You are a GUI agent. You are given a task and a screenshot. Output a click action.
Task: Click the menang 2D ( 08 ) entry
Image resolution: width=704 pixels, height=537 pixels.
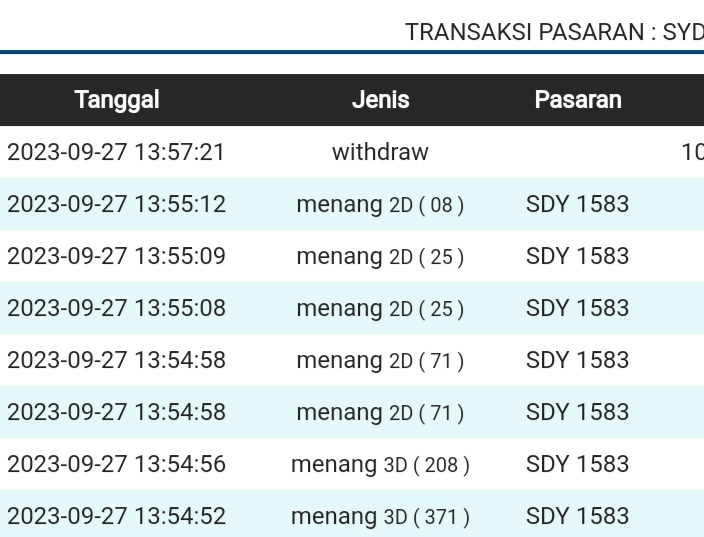pos(380,204)
